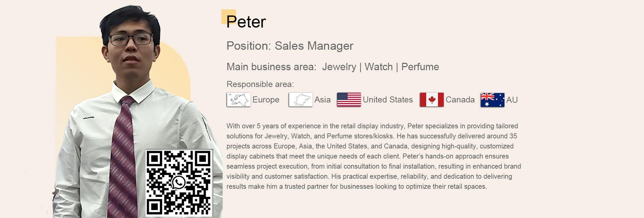Select the Canada maple leaf flag

pyautogui.click(x=432, y=100)
